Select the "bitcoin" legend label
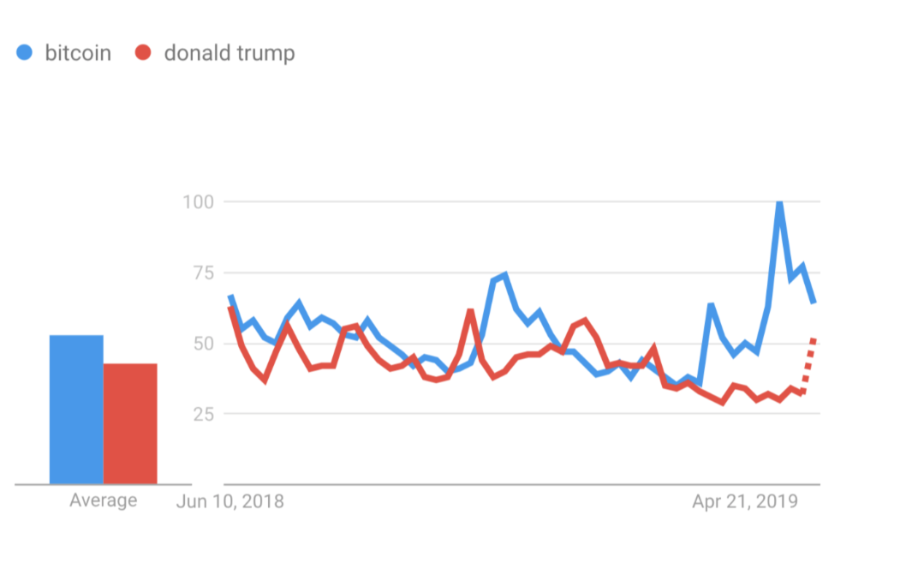This screenshot has height=569, width=924. (78, 53)
